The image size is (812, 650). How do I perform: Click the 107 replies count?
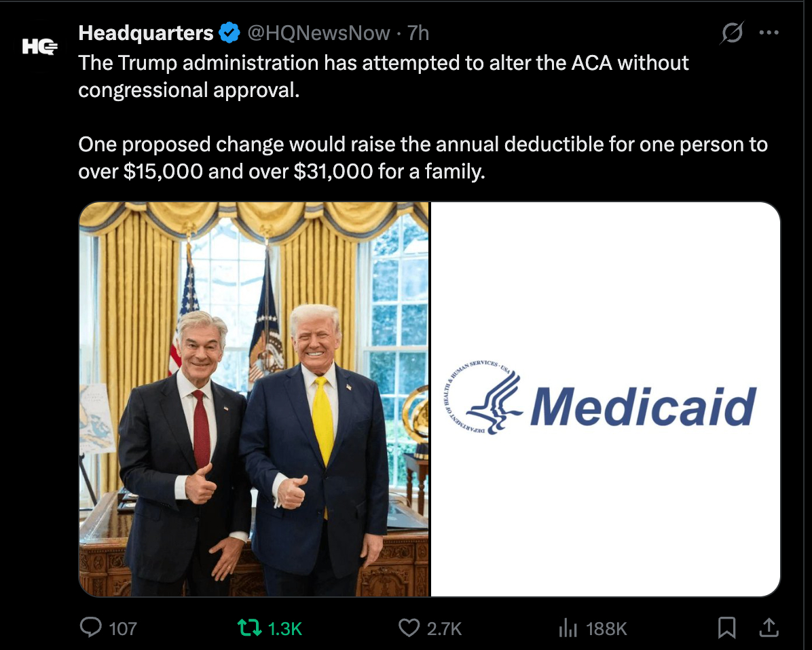click(123, 629)
